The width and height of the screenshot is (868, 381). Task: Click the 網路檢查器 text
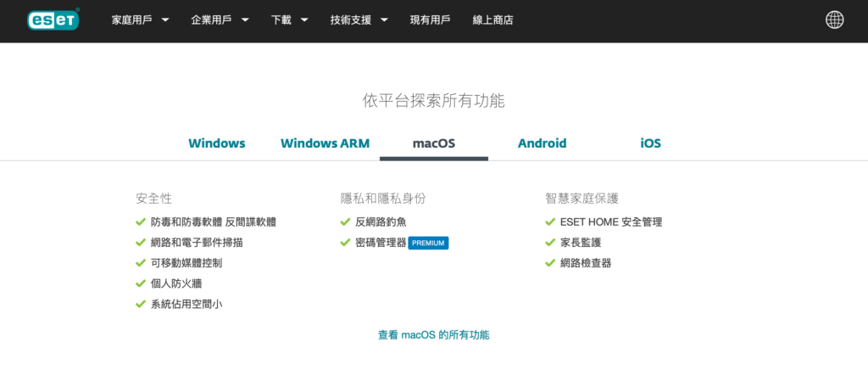[586, 263]
